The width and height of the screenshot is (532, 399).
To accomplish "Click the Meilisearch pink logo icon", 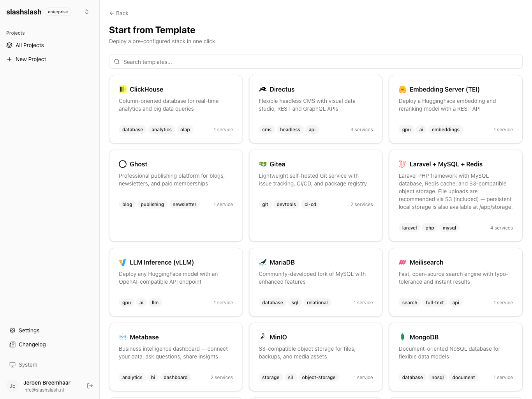I will pos(402,262).
